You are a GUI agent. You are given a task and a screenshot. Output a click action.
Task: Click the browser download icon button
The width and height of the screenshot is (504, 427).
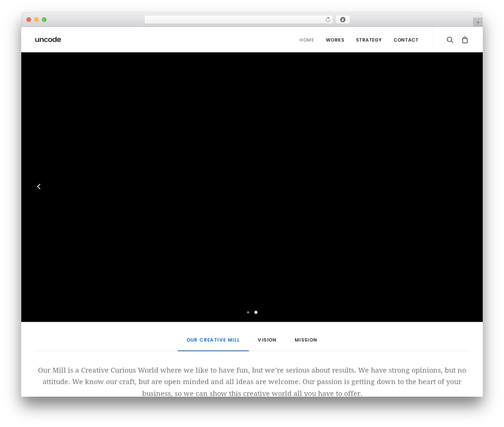[343, 20]
